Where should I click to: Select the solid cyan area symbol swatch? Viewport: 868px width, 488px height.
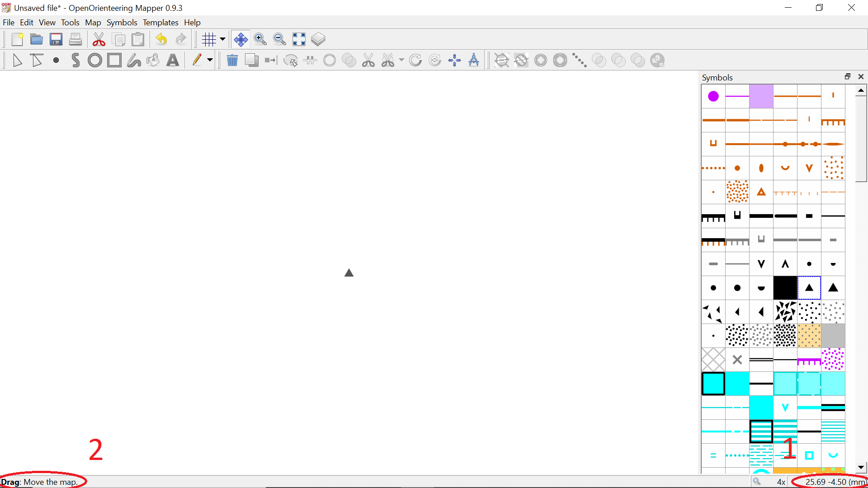[737, 384]
